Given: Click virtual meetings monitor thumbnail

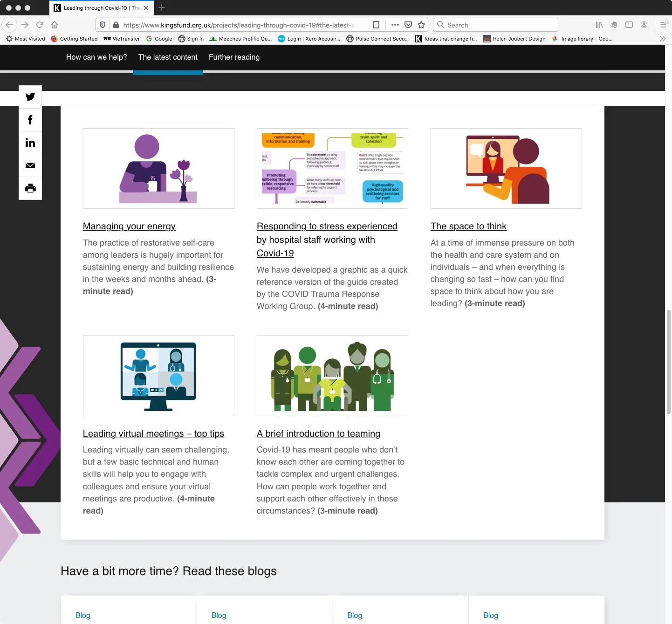Looking at the screenshot, I should [x=158, y=376].
